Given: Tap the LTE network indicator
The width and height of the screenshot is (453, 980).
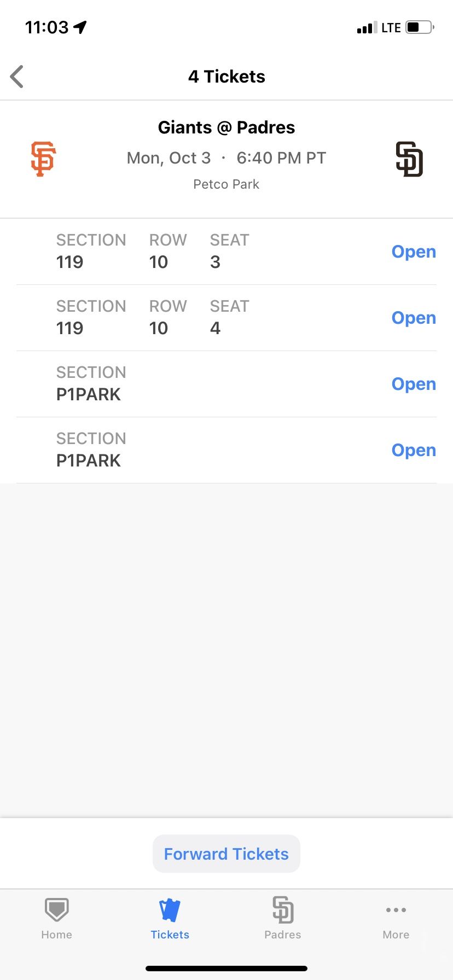Looking at the screenshot, I should 391,27.
